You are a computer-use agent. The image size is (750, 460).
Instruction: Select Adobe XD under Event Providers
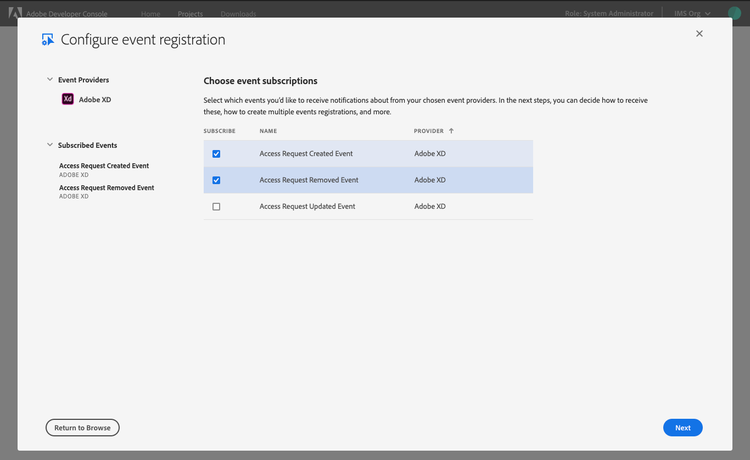95,99
